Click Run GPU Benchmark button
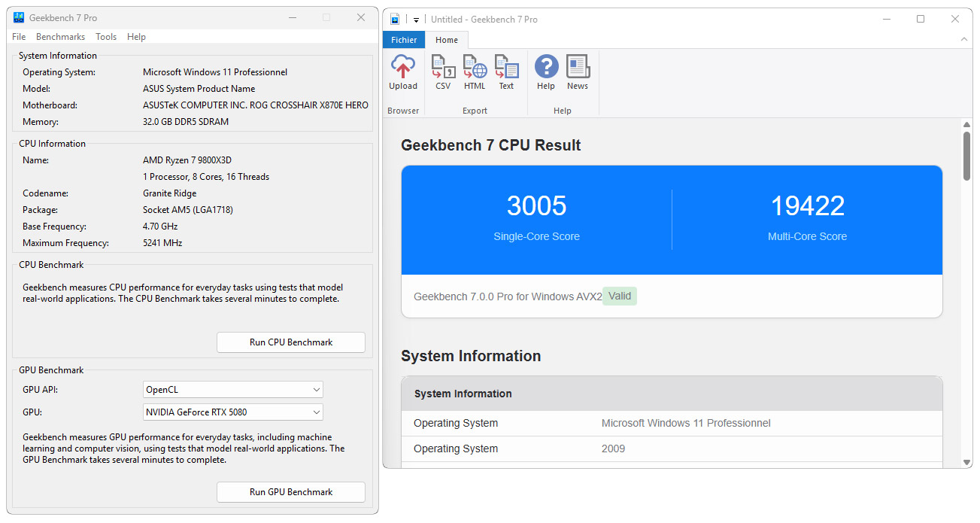 [291, 492]
